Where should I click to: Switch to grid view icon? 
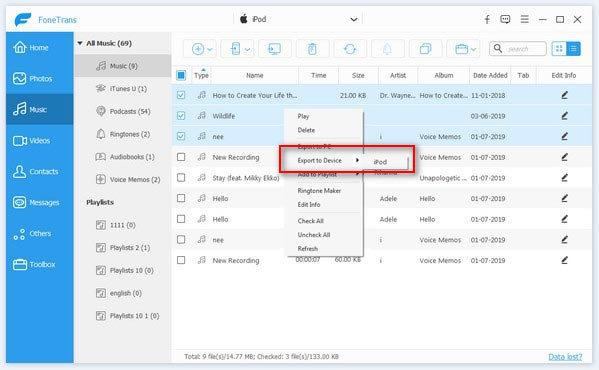[559, 49]
